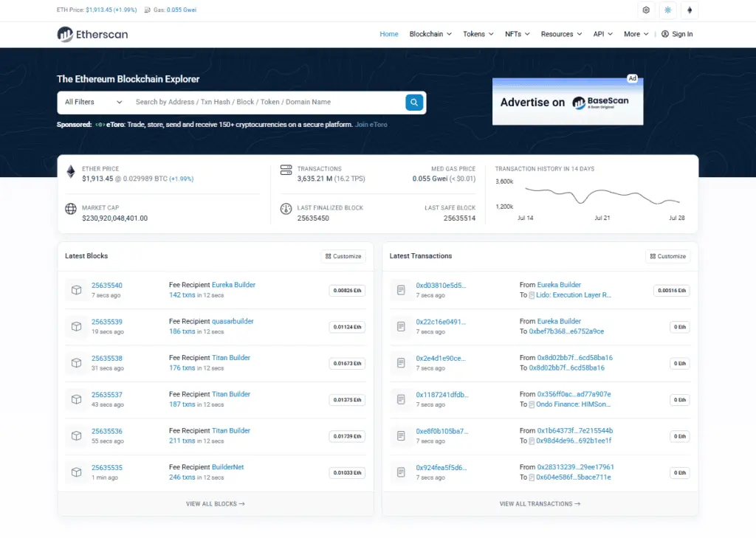Click contract icon beside Ondo Finance: HIMSon
Screen dimensions: 756x538
point(532,404)
